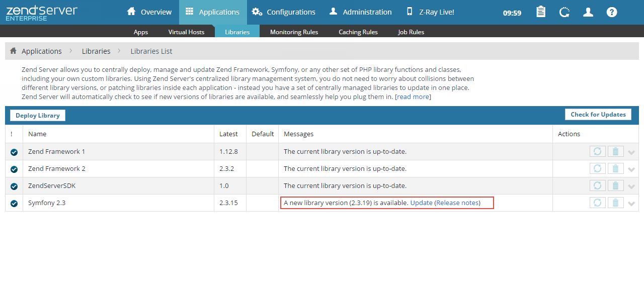Click the restart server circular icon
The height and width of the screenshot is (286, 644).
(565, 12)
